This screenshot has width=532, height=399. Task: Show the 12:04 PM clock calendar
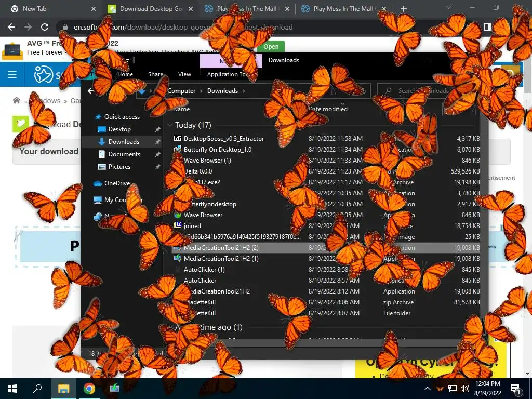click(x=488, y=389)
